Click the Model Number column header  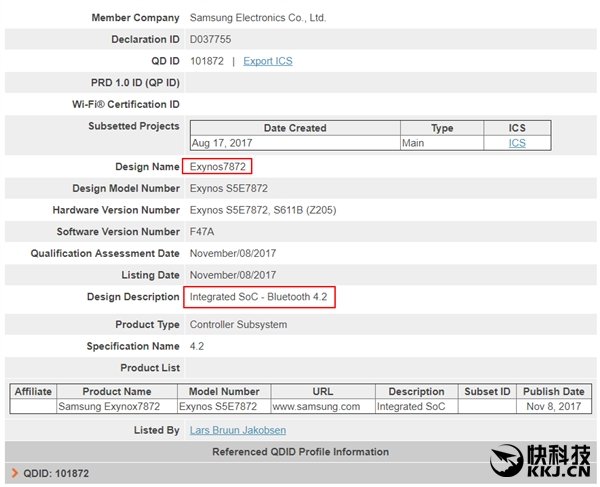click(224, 392)
